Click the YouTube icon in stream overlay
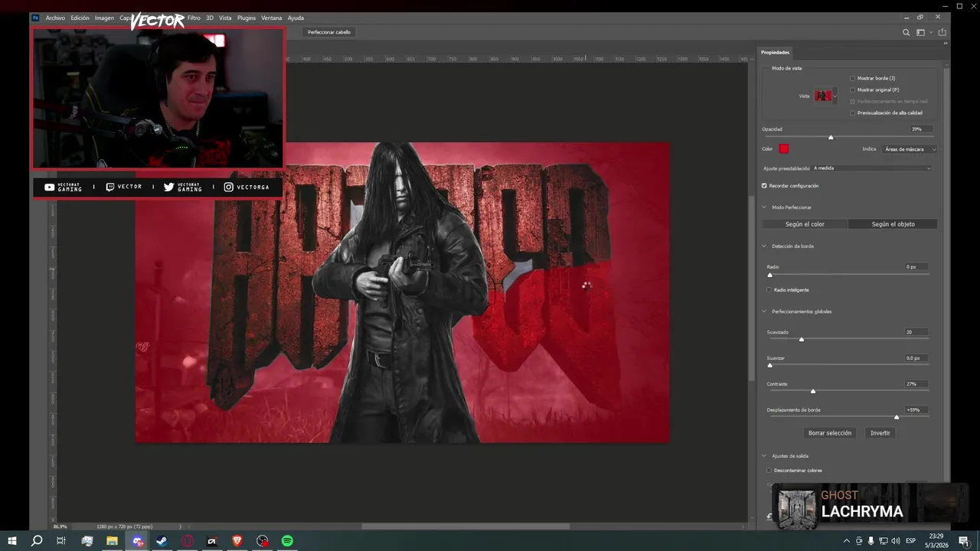This screenshot has height=551, width=980. [x=49, y=187]
